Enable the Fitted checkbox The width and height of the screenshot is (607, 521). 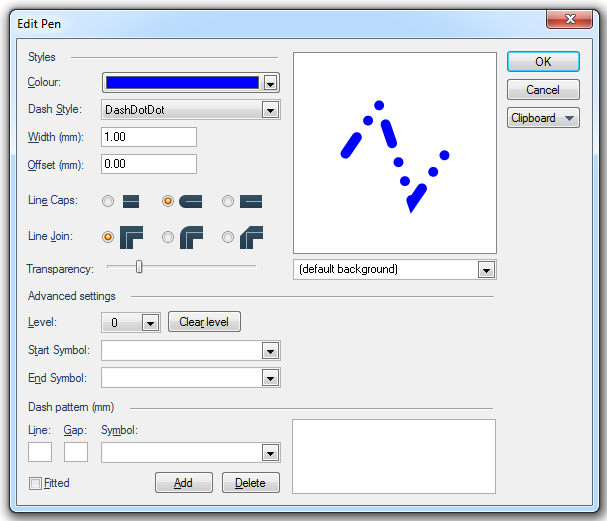(36, 483)
